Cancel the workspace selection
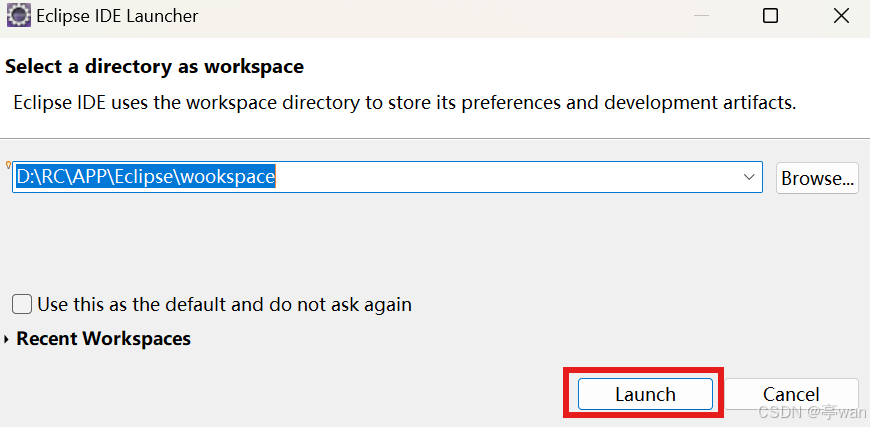This screenshot has height=427, width=870. point(791,394)
